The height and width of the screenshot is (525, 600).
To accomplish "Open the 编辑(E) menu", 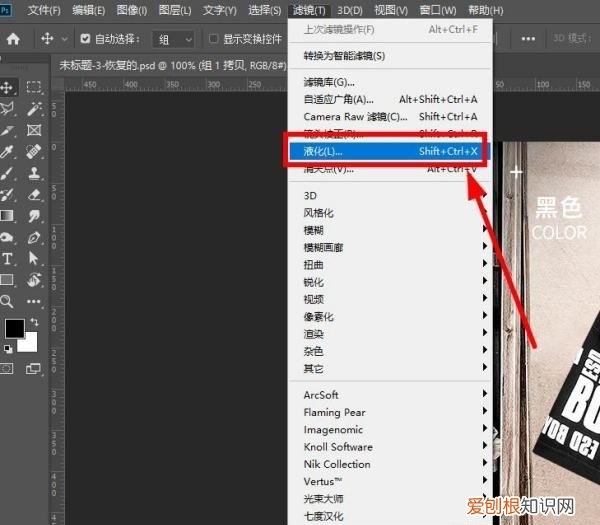I will point(88,10).
